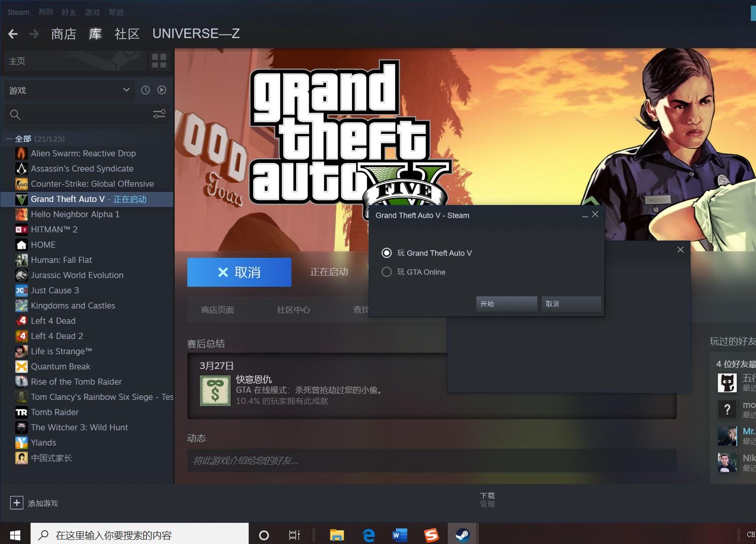Screen dimensions: 756x544
Task: Open the 视图 menu
Action: coord(46,12)
